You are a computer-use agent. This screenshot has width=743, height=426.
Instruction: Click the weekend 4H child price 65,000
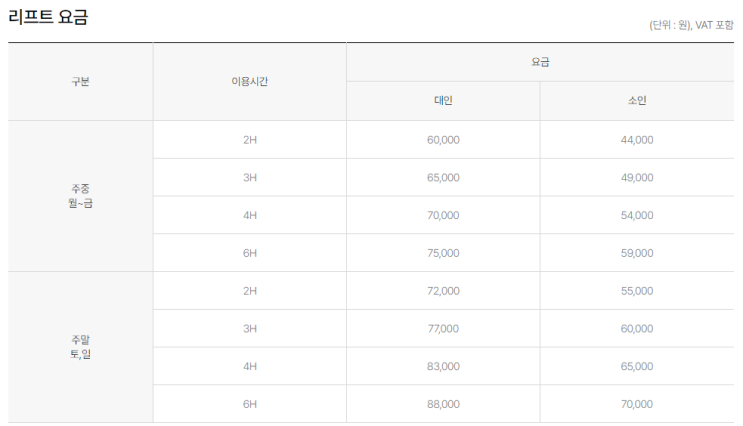click(636, 366)
